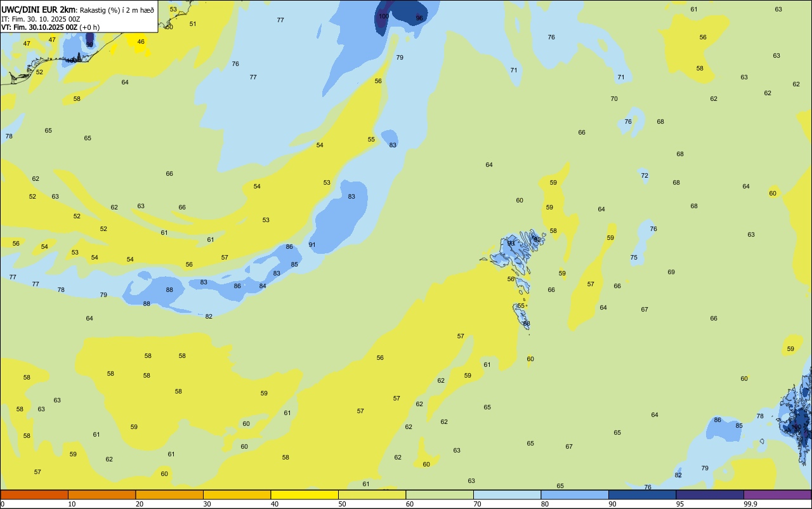The image size is (812, 509).
Task: Click the 10–20 orange legend swatch
Action: pyautogui.click(x=101, y=494)
